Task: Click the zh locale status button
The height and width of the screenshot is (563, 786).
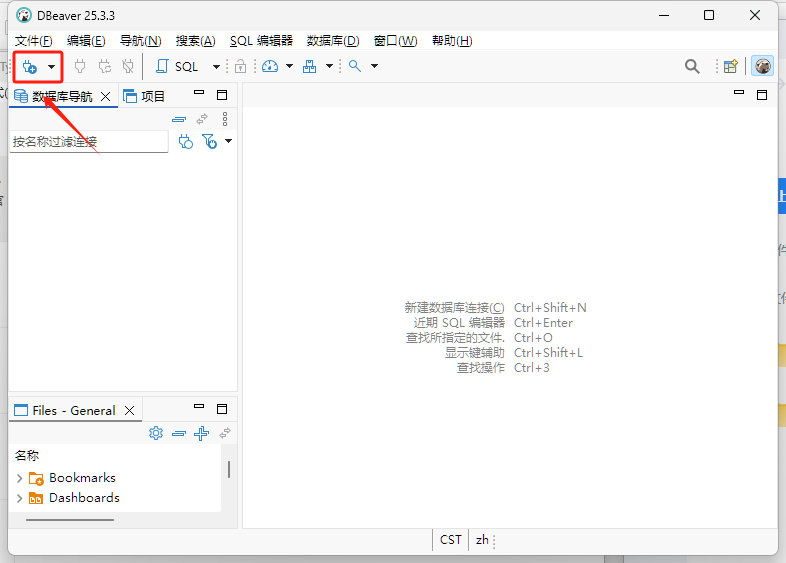Action: pyautogui.click(x=482, y=540)
